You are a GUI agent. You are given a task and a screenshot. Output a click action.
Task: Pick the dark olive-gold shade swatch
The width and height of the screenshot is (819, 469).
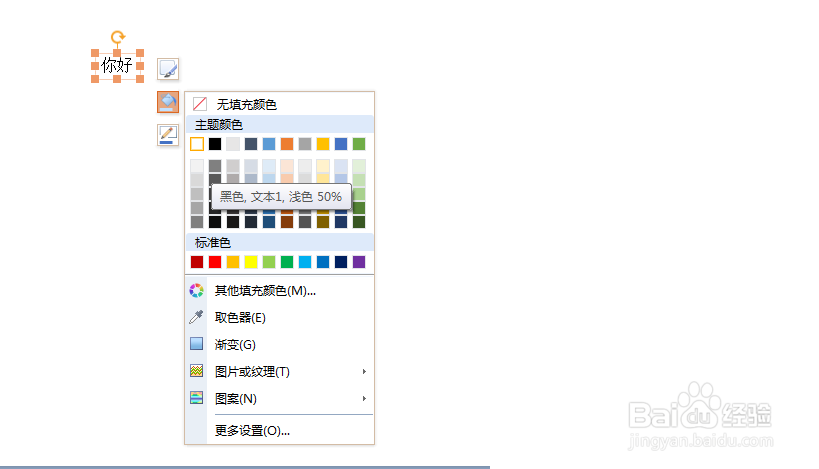tap(323, 221)
